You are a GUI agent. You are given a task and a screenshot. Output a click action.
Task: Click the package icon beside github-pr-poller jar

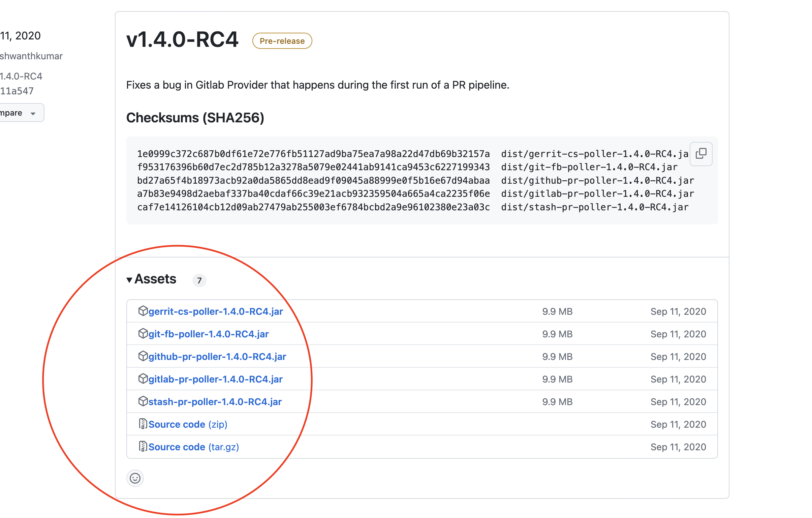coord(143,356)
